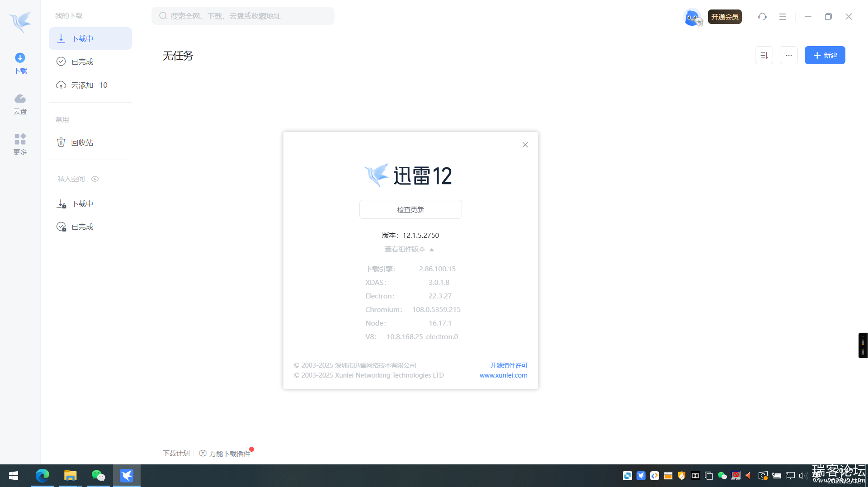
Task: Close the About Xunlei 12 dialog
Action: pos(525,145)
